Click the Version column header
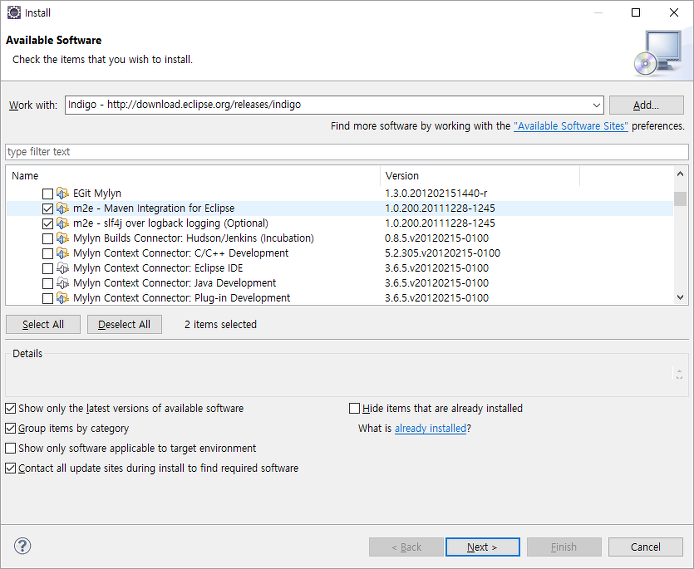This screenshot has width=694, height=569. 480,176
